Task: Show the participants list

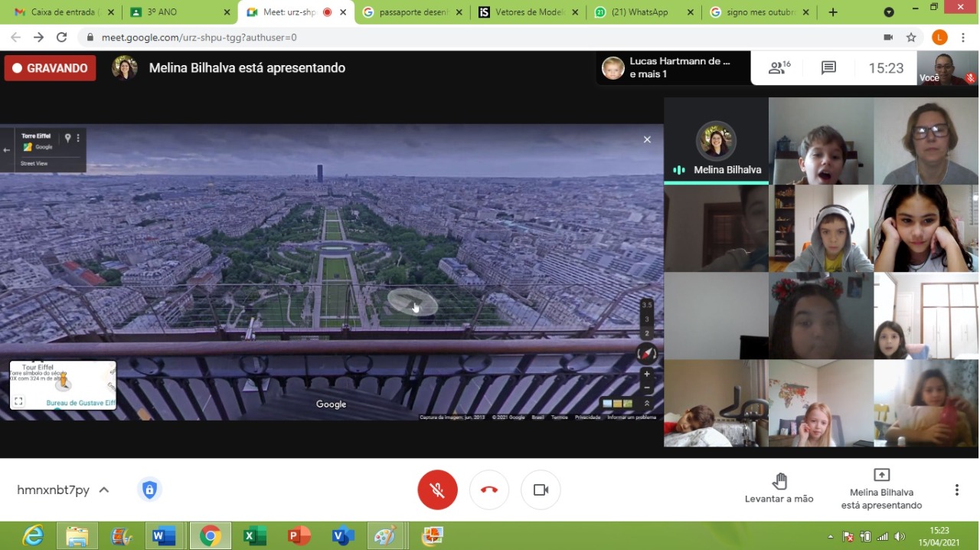Action: 779,68
